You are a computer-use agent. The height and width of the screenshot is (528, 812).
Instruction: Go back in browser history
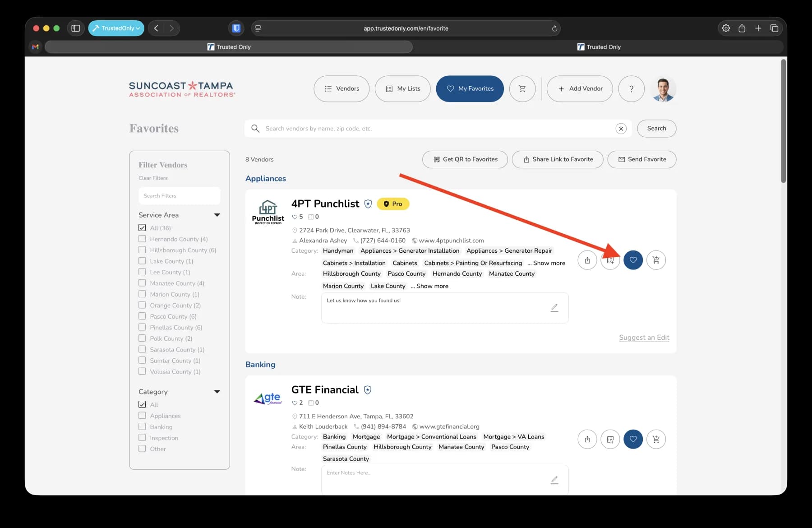click(x=156, y=28)
